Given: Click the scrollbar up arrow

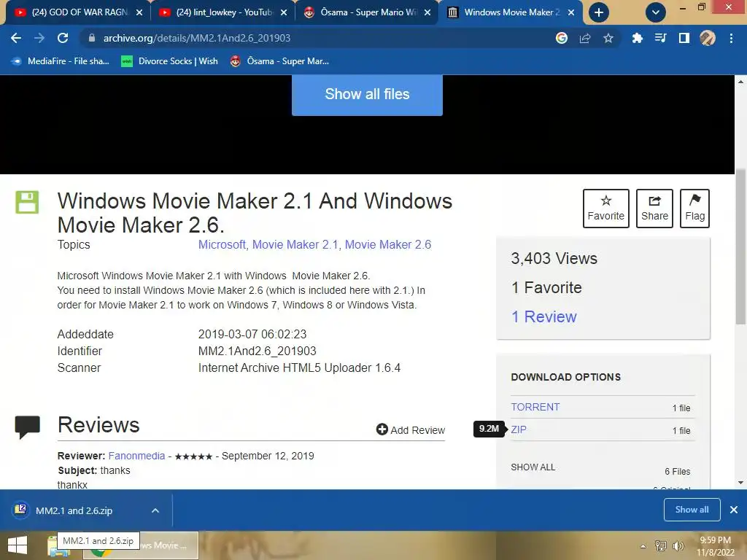Looking at the screenshot, I should tap(741, 82).
